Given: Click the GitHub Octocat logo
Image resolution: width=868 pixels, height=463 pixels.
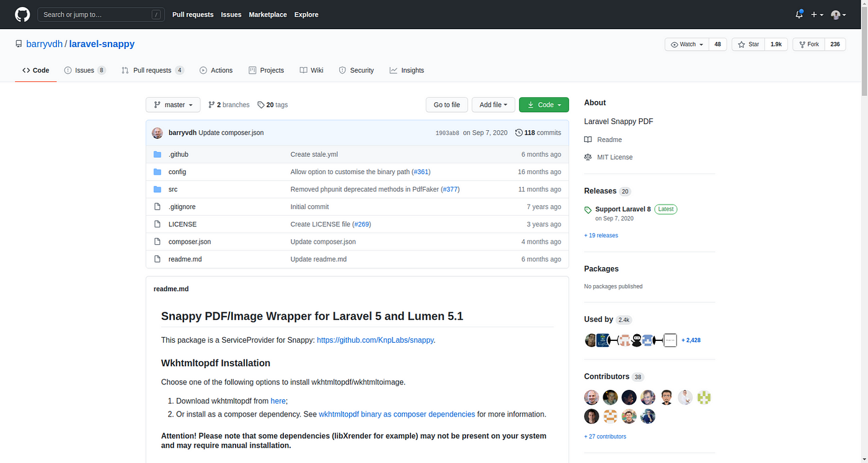Looking at the screenshot, I should (22, 14).
